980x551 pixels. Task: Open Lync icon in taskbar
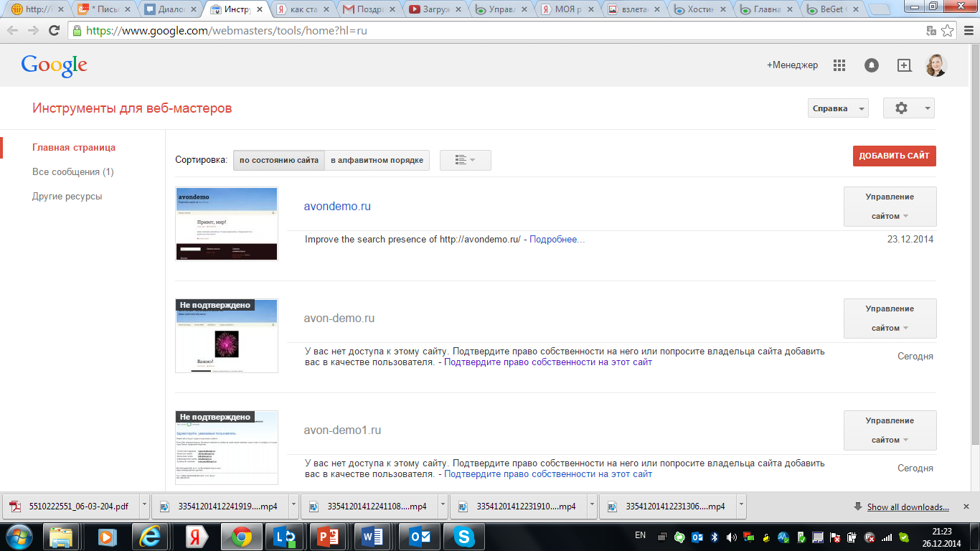(x=284, y=537)
